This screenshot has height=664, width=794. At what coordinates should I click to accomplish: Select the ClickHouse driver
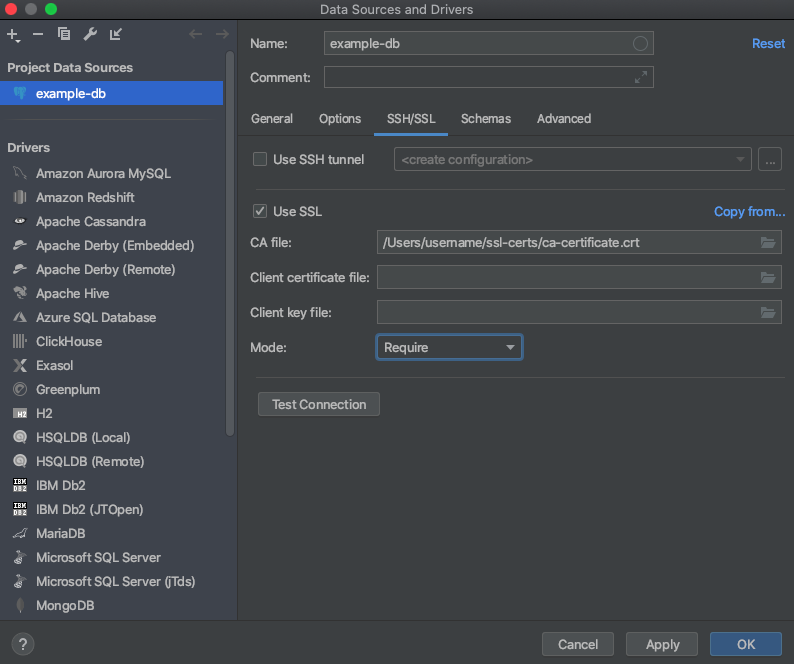click(111, 341)
